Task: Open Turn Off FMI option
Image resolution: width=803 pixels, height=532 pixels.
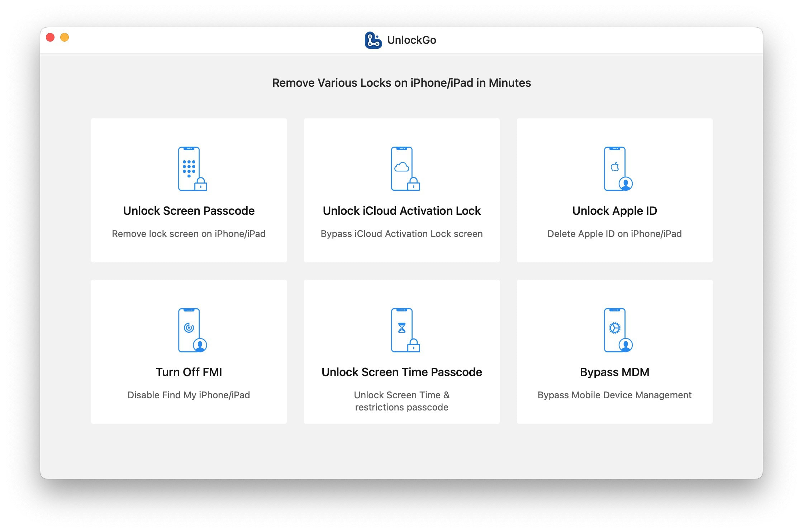Action: 189,372
